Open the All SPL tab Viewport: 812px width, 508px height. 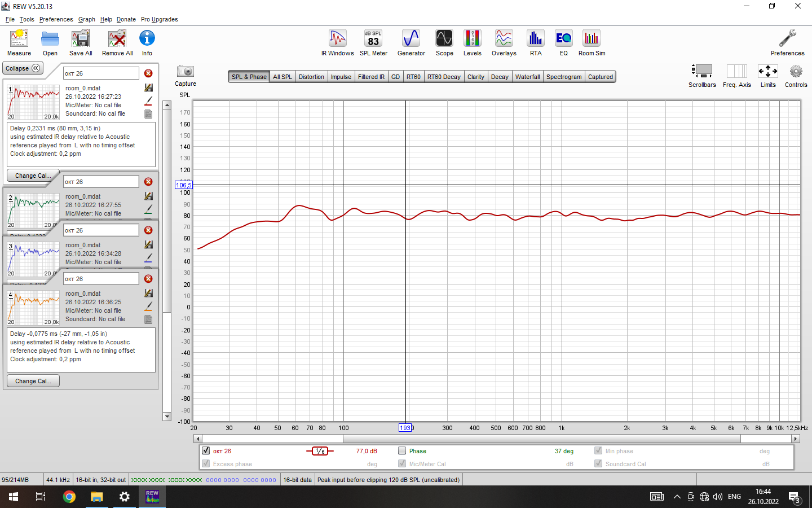pyautogui.click(x=283, y=77)
